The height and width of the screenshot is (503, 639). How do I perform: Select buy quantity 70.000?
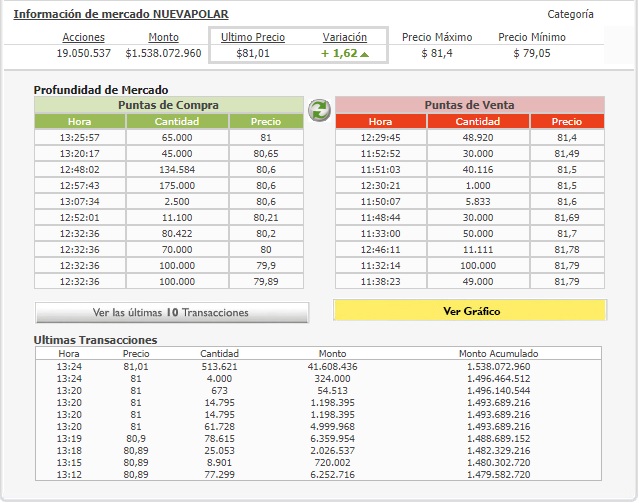177,249
